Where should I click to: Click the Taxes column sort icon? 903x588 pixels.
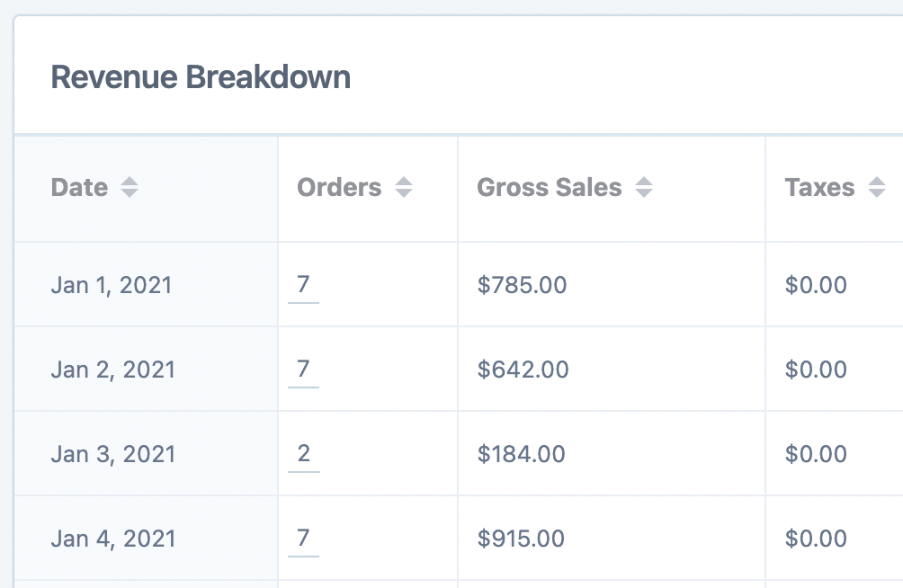[x=878, y=188]
